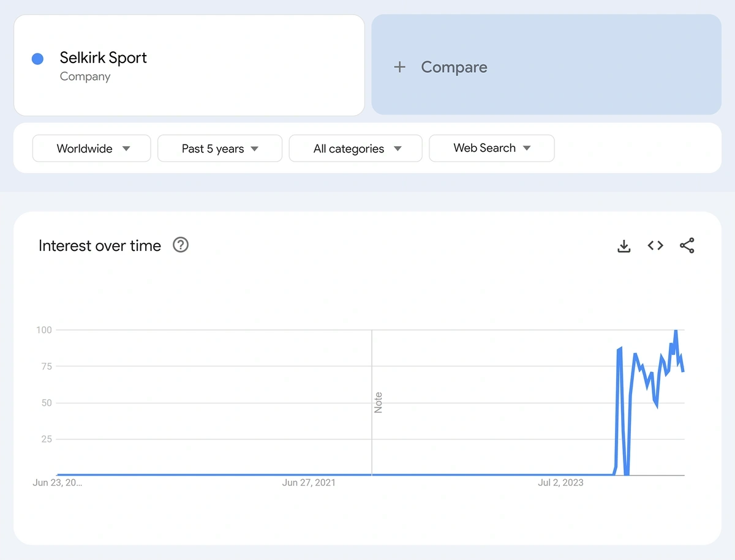Viewport: 735px width, 560px height.
Task: Click the Jul 2, 2023 axis label
Action: coord(560,482)
